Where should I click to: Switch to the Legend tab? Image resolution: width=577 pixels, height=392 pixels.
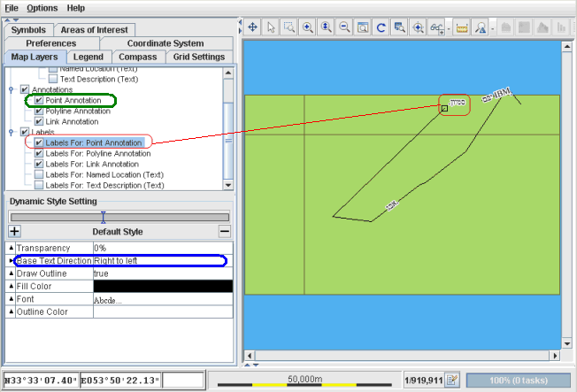pyautogui.click(x=88, y=57)
